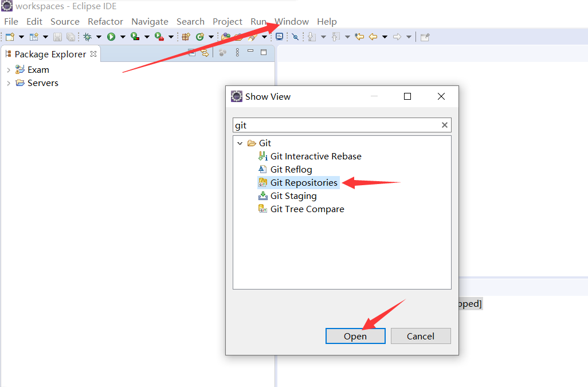Image resolution: width=588 pixels, height=387 pixels.
Task: Save all open editors
Action: (x=69, y=36)
